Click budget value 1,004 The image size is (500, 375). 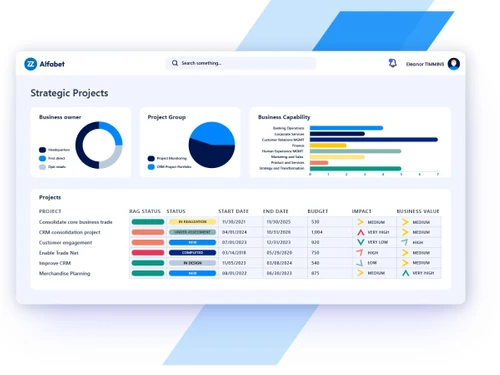click(x=317, y=232)
